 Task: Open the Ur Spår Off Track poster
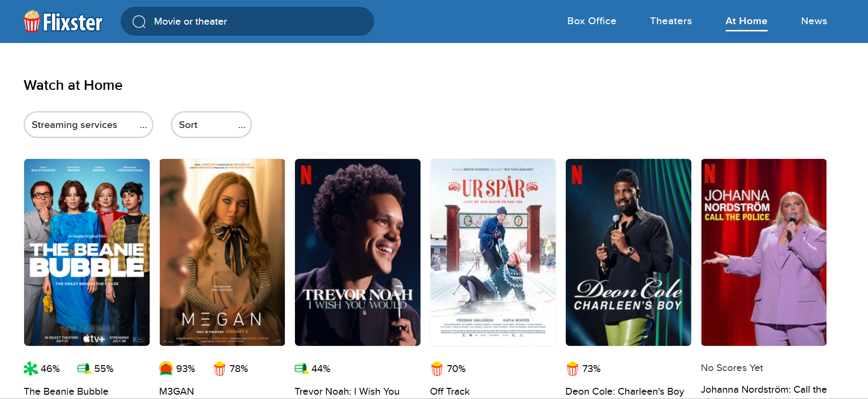[x=493, y=252]
